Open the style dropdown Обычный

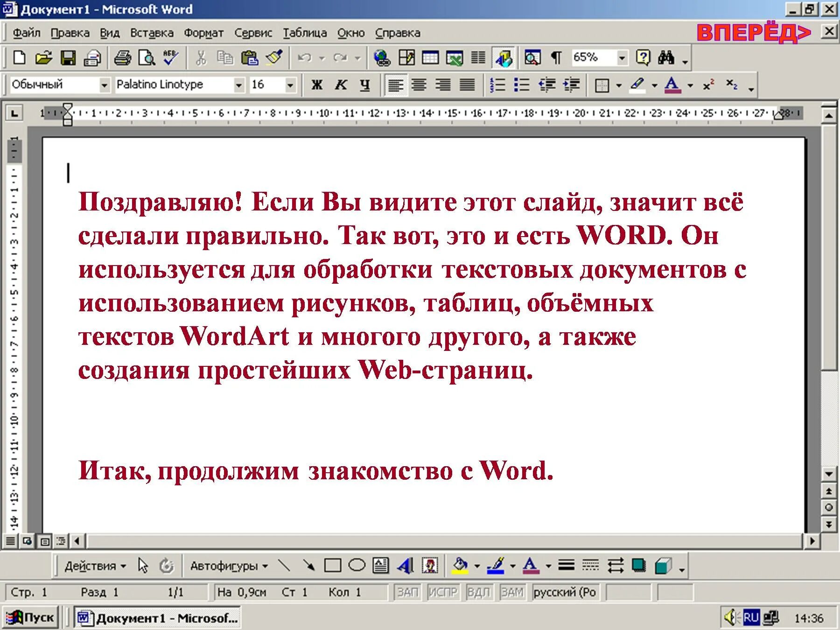[104, 85]
